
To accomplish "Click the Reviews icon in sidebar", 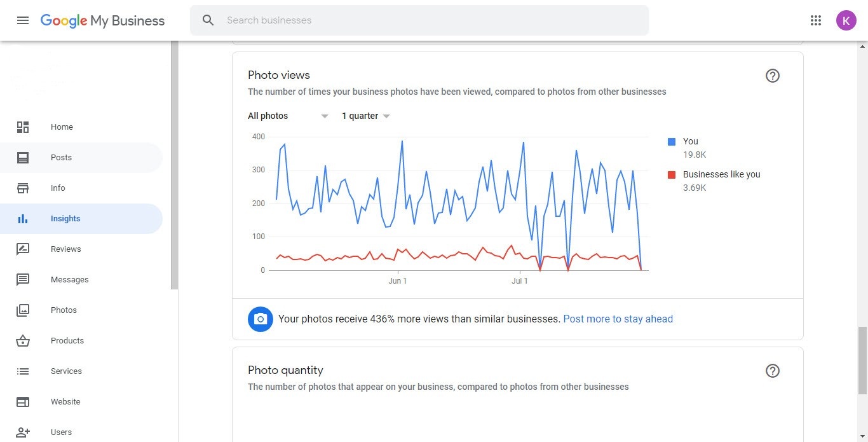I will (x=23, y=249).
